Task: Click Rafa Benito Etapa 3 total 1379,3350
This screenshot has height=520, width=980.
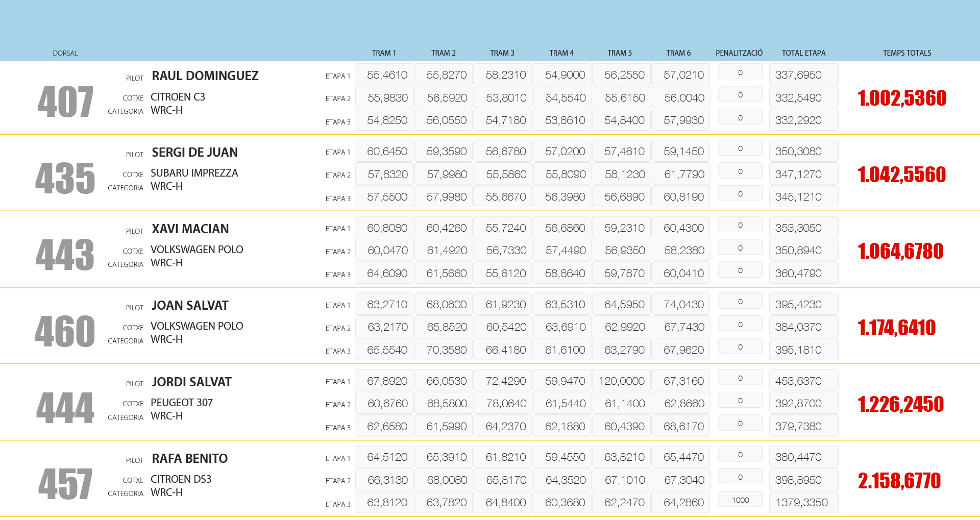Action: click(x=801, y=503)
